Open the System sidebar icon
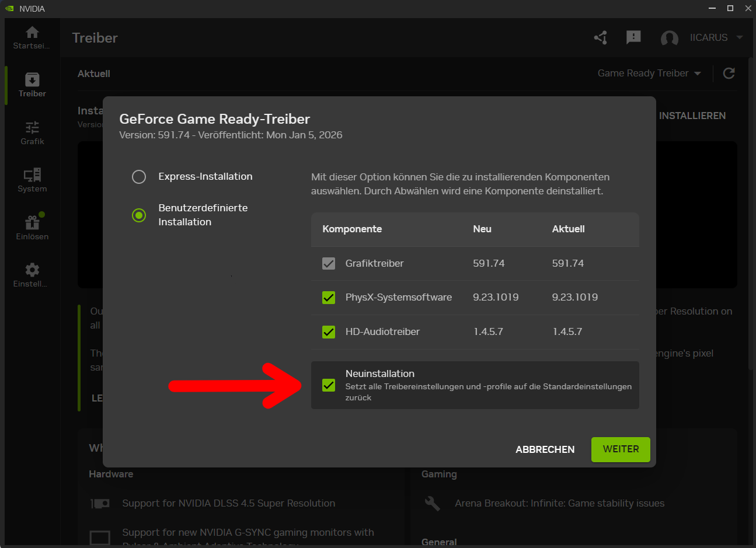 32,174
